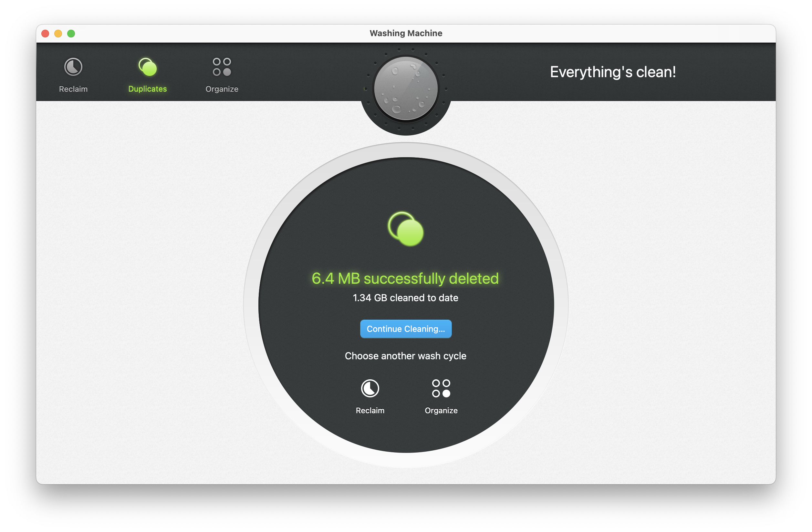Close the Washing Machine window
Viewport: 812px width, 532px height.
45,34
